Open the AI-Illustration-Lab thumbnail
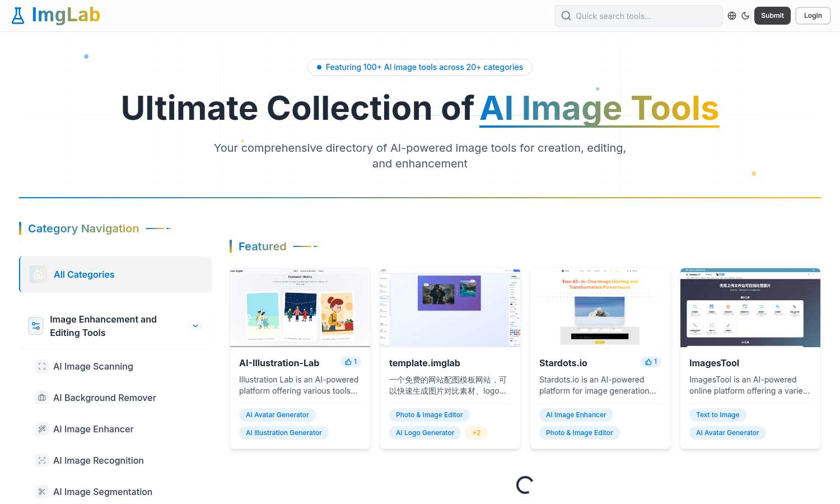Image resolution: width=840 pixels, height=504 pixels. [300, 307]
